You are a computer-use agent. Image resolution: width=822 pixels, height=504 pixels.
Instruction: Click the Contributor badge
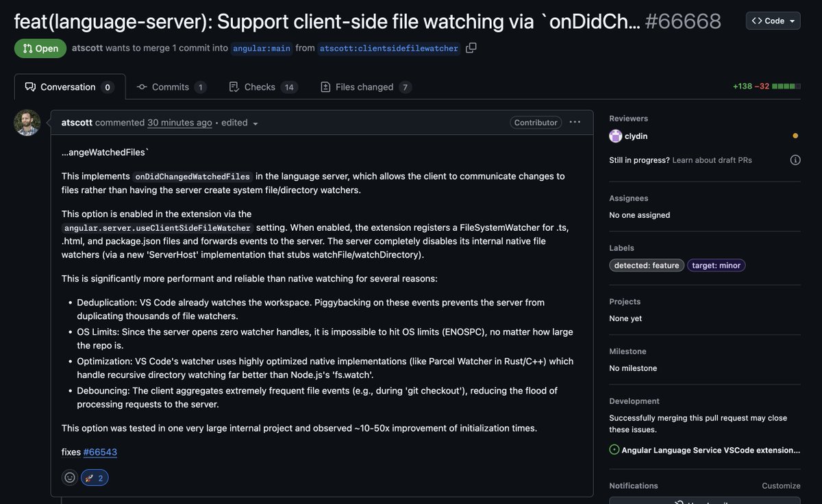pos(536,123)
